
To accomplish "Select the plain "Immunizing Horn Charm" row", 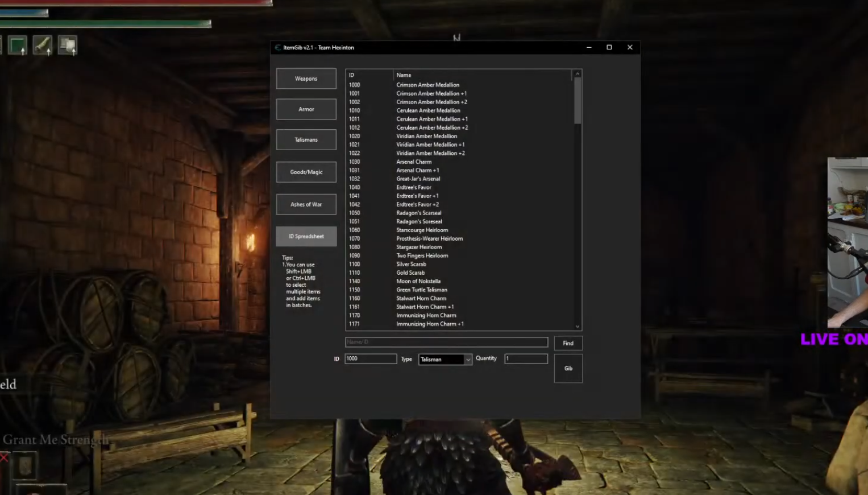I will 459,315.
